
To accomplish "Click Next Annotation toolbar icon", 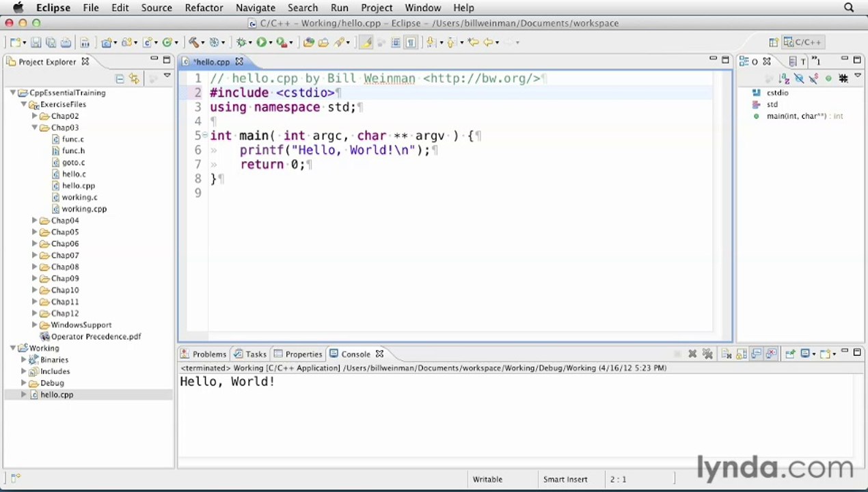I will [431, 42].
